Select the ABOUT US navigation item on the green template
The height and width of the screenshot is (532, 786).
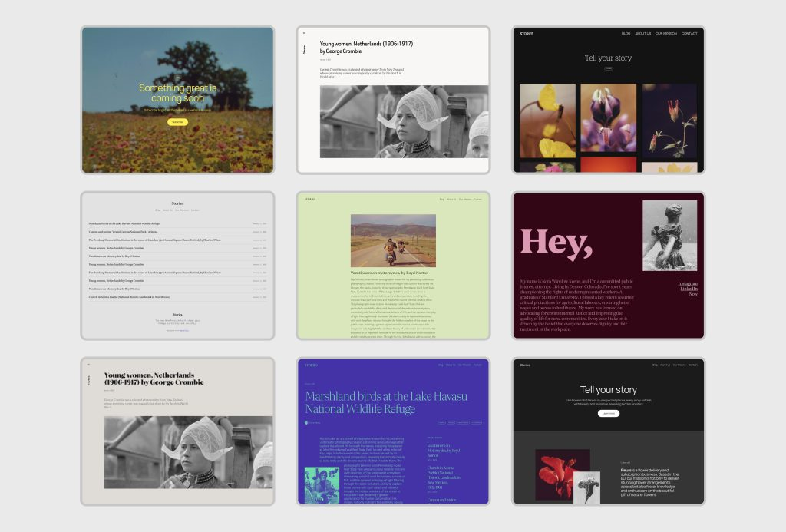[x=451, y=199]
